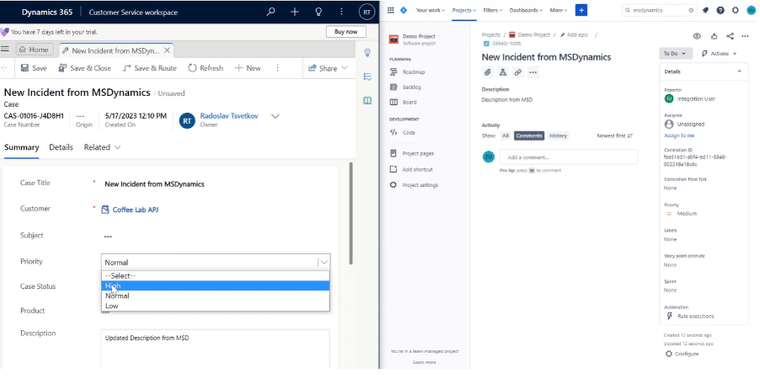The width and height of the screenshot is (760, 378).
Task: Go back using the Dynamics back arrow
Action: pyautogui.click(x=4, y=68)
